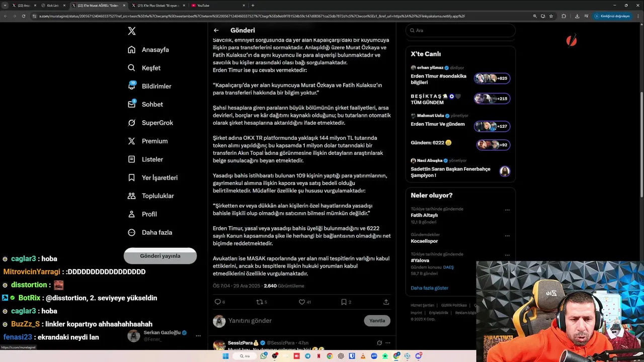Open Premium in sidebar
This screenshot has height=362, width=644.
coord(147,141)
